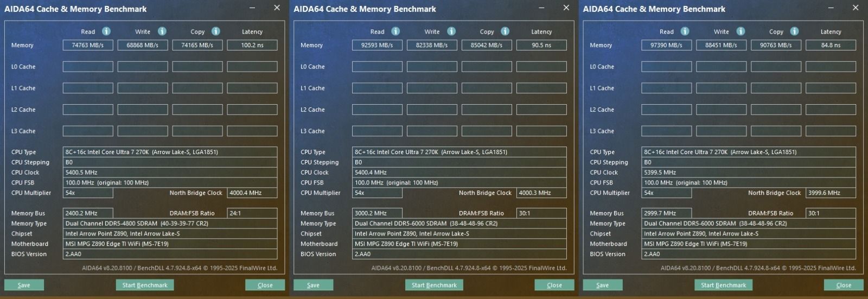Click the Memory Bus 2400.2 MHz field
Image resolution: width=868 pixels, height=299 pixels.
click(x=88, y=213)
